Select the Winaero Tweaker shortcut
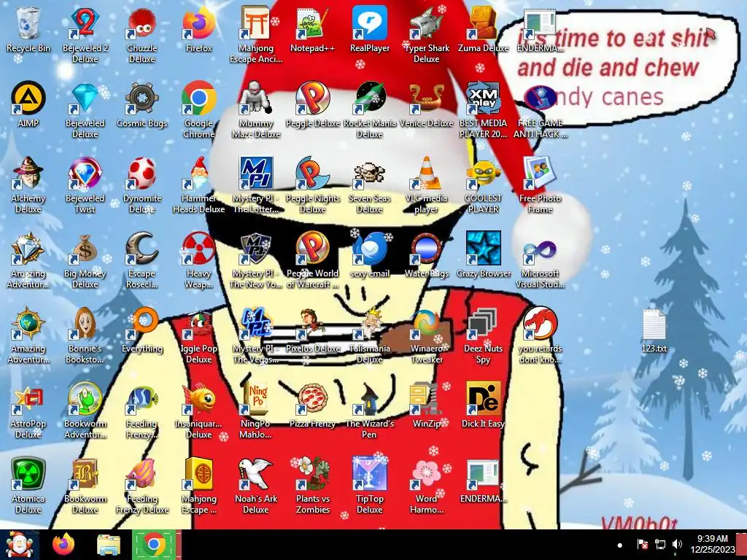The width and height of the screenshot is (747, 560). tap(426, 335)
